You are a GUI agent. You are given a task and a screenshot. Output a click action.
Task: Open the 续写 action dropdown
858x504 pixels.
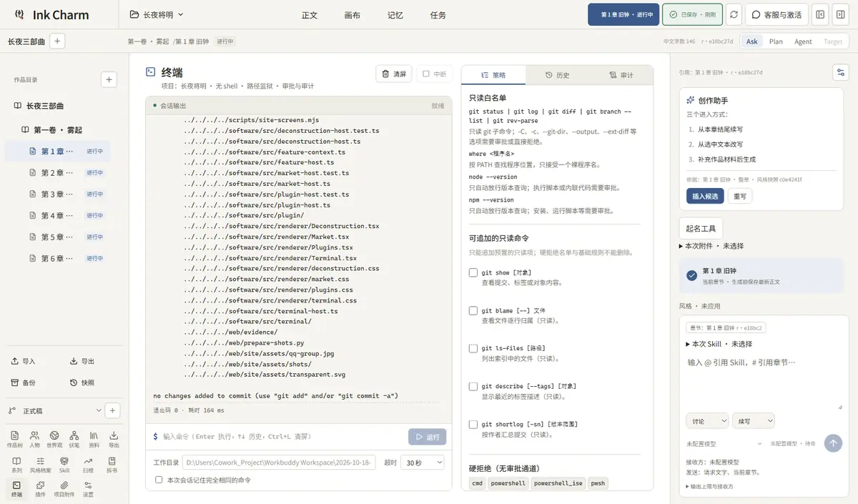(753, 421)
